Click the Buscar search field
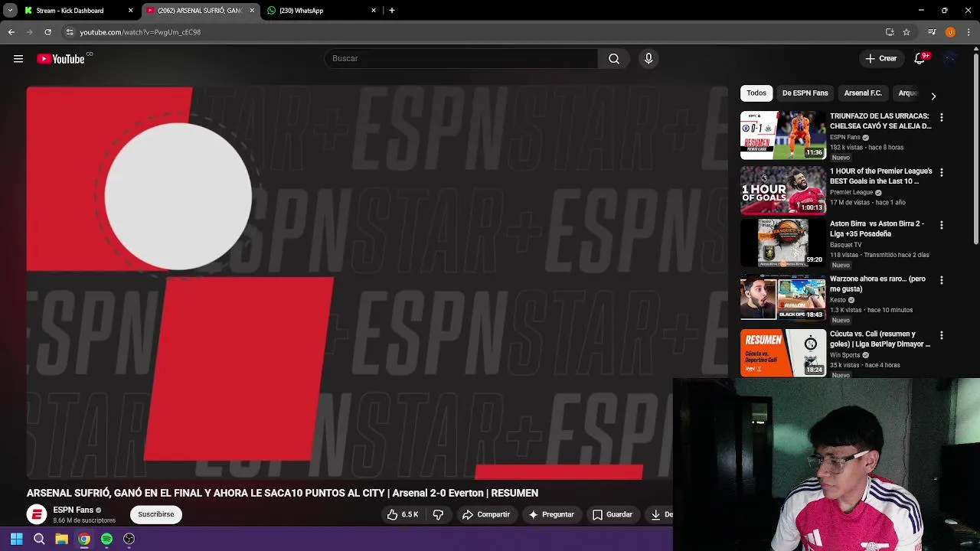The height and width of the screenshot is (551, 980). tap(462, 59)
